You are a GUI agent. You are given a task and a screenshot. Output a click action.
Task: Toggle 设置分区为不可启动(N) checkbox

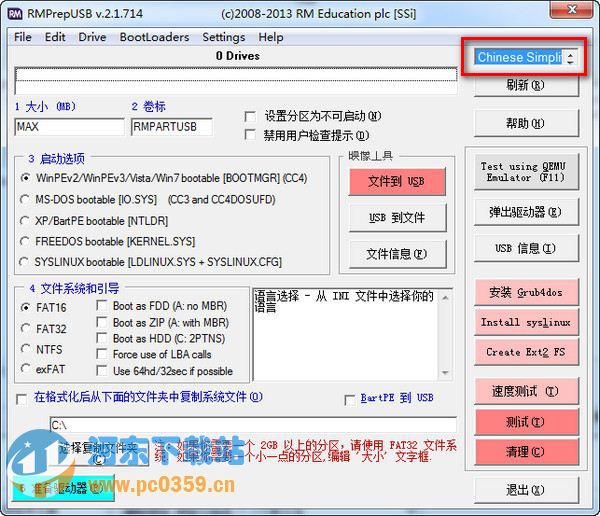click(250, 116)
